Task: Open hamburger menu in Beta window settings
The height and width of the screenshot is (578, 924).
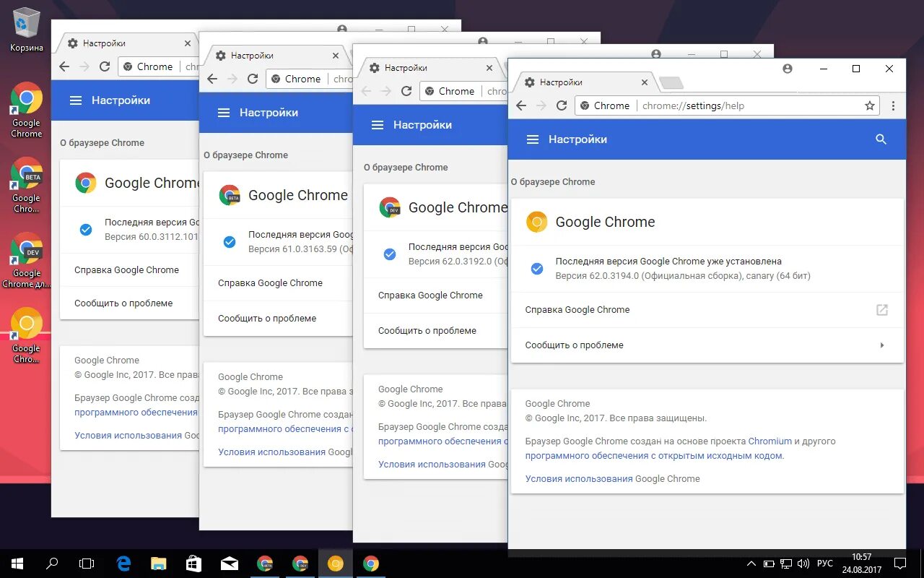Action: click(x=224, y=113)
